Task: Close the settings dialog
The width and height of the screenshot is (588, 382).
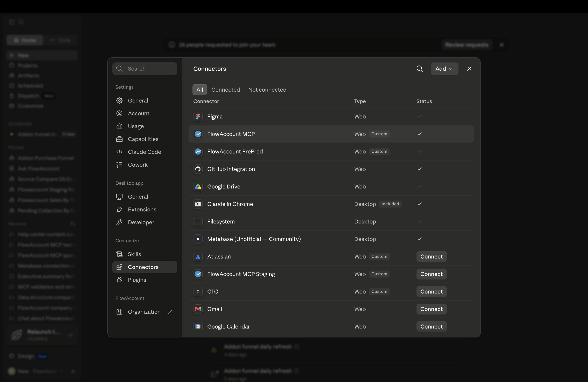Action: tap(469, 69)
